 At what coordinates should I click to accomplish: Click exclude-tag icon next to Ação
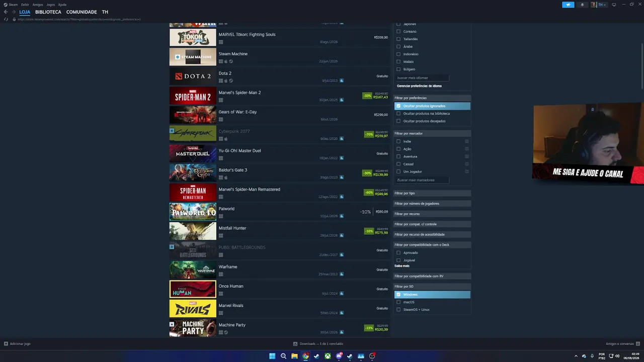click(467, 149)
